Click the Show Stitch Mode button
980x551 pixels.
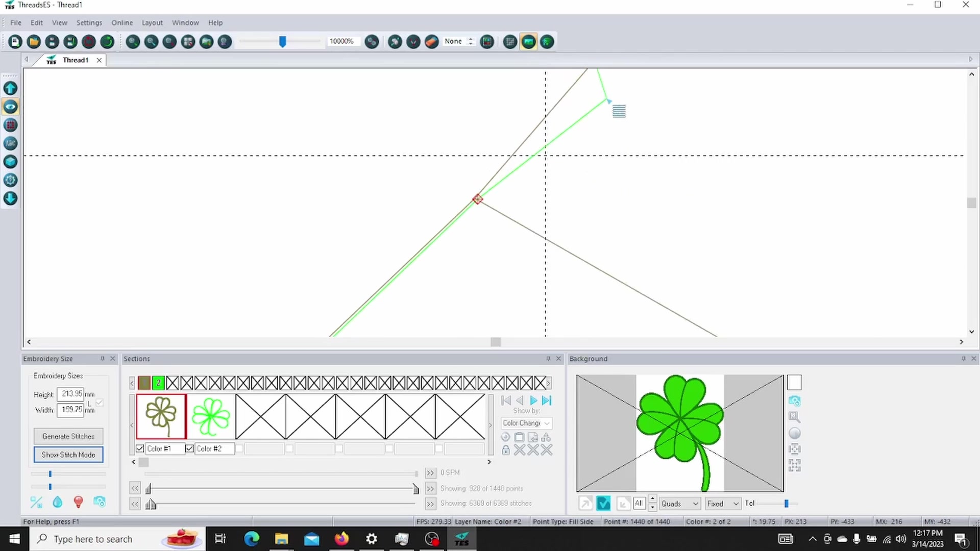[x=68, y=455]
